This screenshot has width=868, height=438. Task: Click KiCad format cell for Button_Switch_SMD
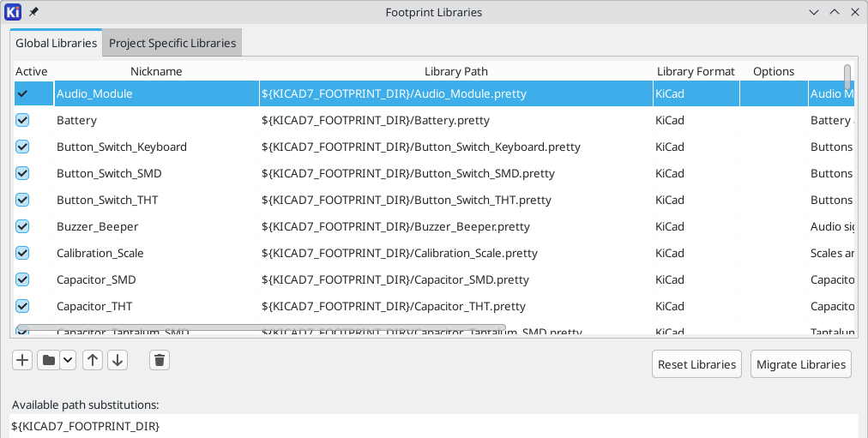pos(695,173)
